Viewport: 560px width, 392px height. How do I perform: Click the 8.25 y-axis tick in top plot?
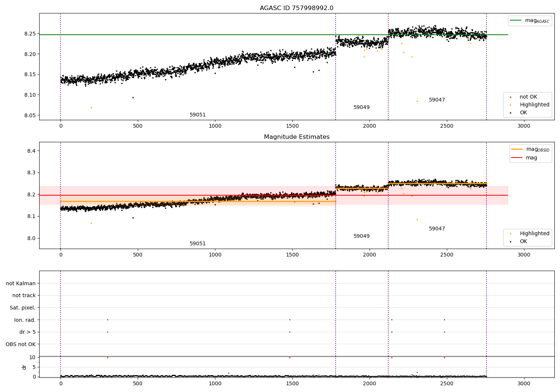tap(30, 34)
